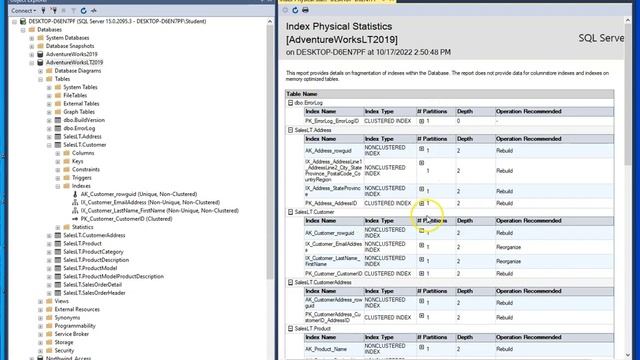Click the SalesLT.SalesOrderHeader table icon
Image resolution: width=640 pixels, height=360 pixels.
(58, 293)
